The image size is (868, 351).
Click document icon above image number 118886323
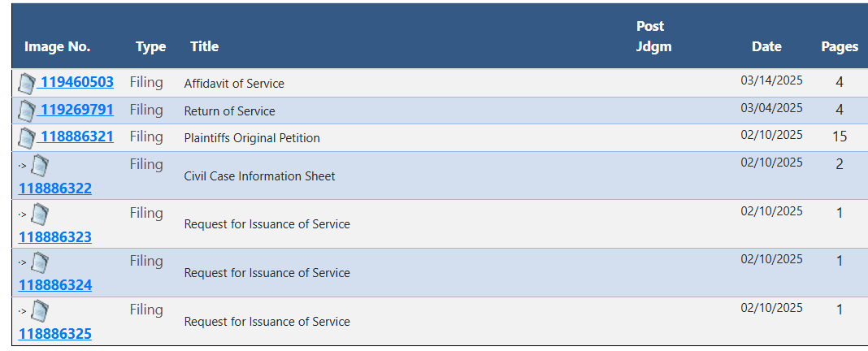pyautogui.click(x=39, y=214)
